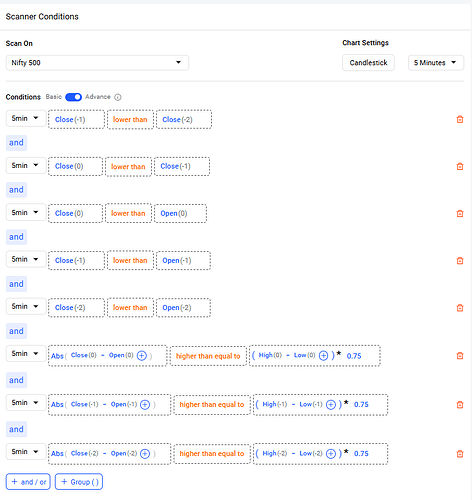Change higher than equal to in Close(-1) Abs row
The image size is (472, 500).
point(212,405)
